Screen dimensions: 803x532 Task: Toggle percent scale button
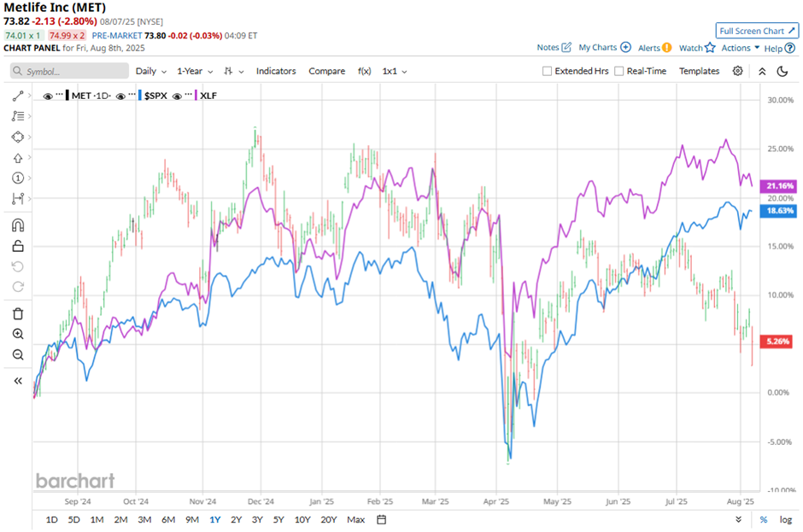point(764,520)
